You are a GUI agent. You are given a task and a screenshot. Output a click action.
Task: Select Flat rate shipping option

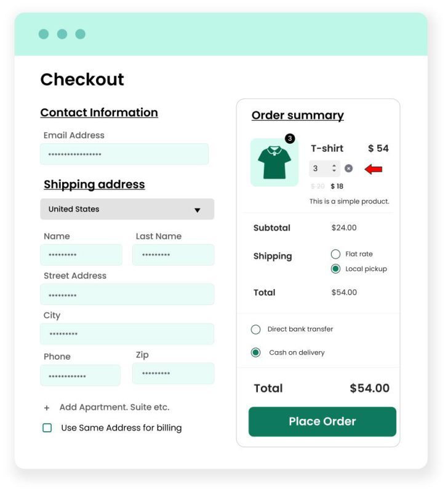(335, 254)
